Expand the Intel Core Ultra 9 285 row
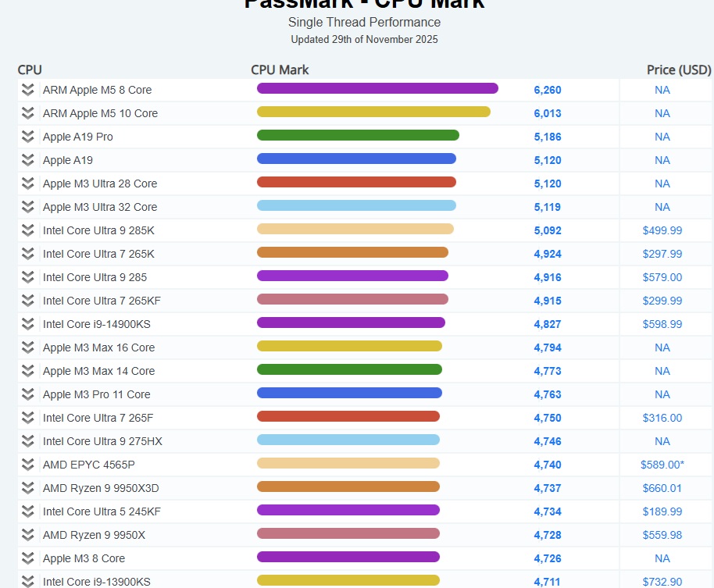The height and width of the screenshot is (588, 714). tap(28, 277)
